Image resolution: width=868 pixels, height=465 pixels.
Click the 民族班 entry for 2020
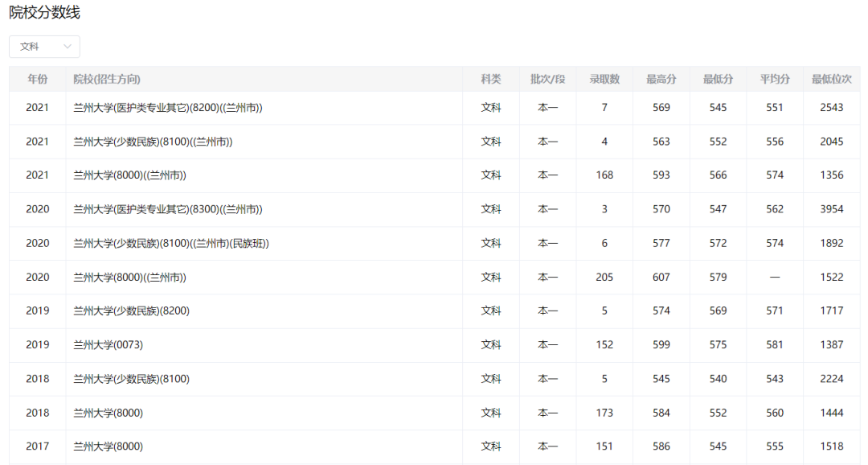171,243
